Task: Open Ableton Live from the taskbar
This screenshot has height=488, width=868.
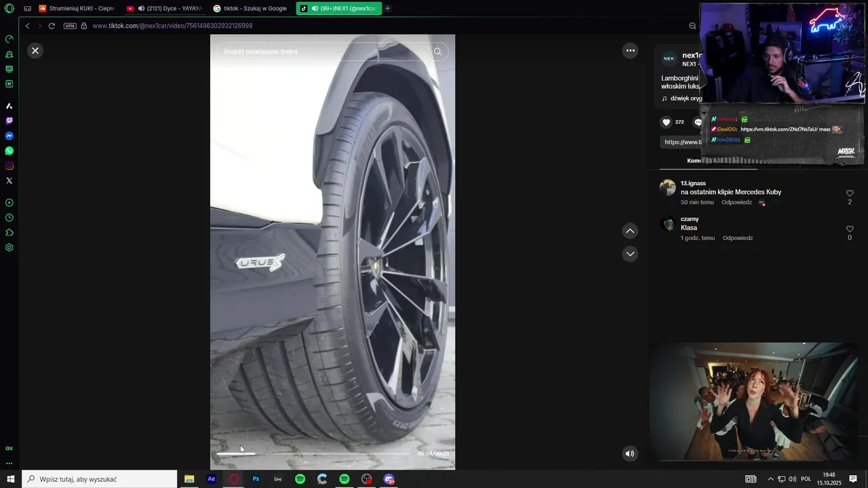Action: [x=278, y=479]
